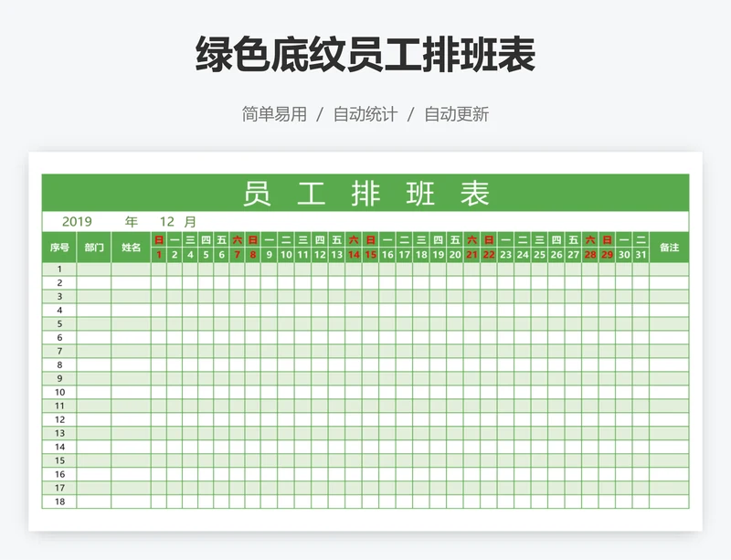Click red date header 15
This screenshot has height=560, width=731.
pos(371,255)
